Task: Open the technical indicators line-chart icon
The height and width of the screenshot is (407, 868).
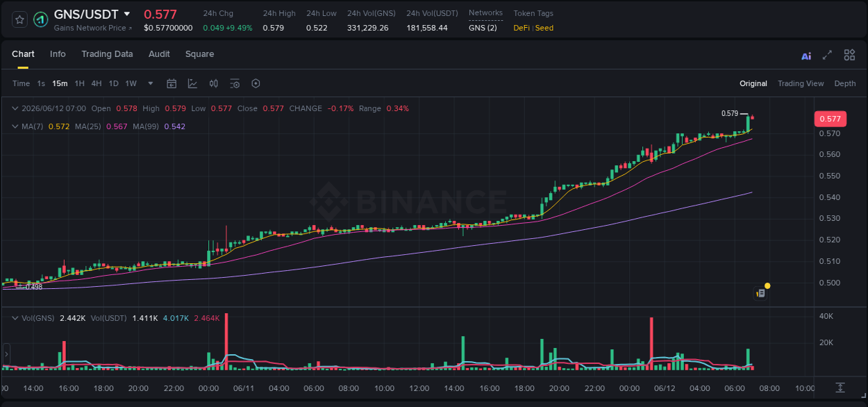Action: point(192,83)
